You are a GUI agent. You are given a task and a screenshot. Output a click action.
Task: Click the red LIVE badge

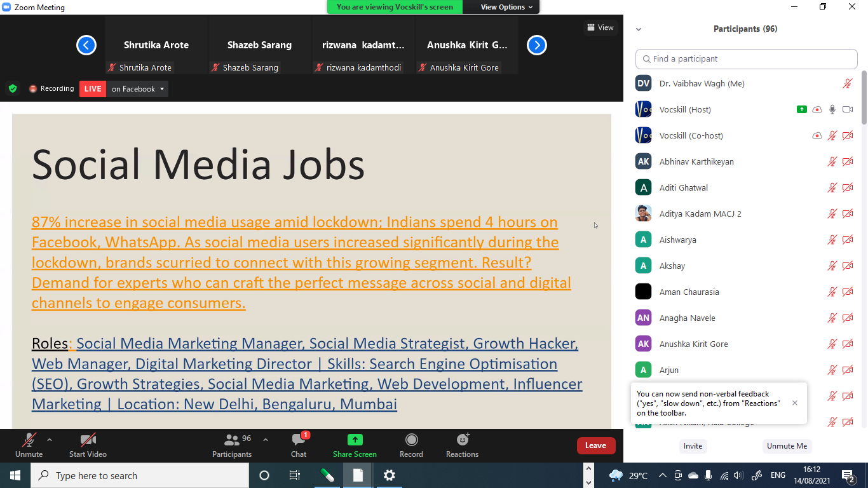pos(93,89)
